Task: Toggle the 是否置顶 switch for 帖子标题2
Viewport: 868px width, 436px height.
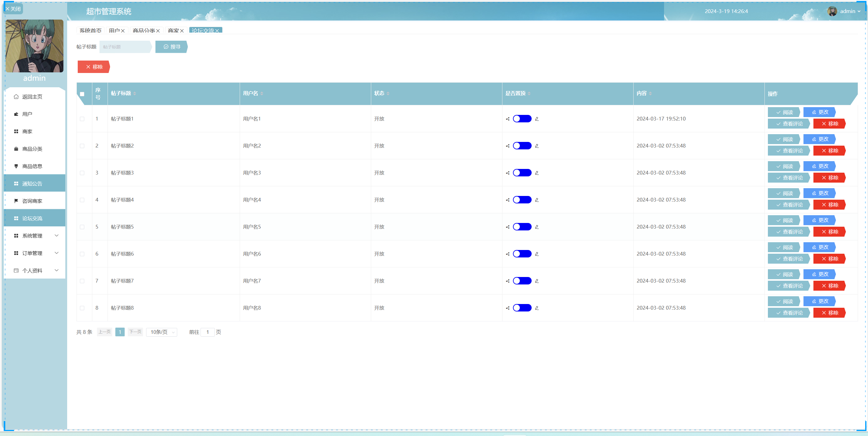Action: (x=522, y=146)
